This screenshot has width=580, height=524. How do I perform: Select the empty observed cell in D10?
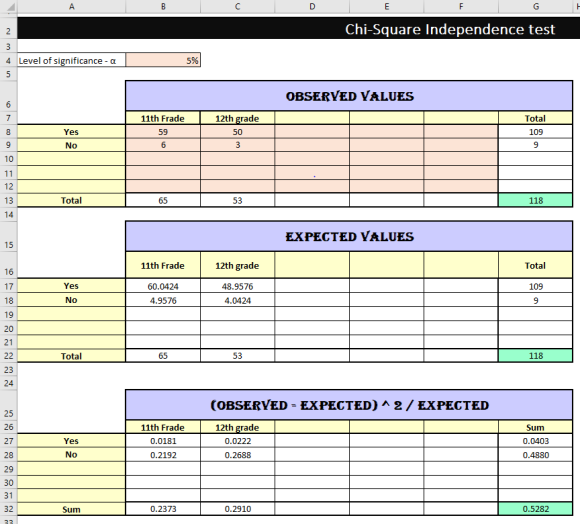coord(312,159)
